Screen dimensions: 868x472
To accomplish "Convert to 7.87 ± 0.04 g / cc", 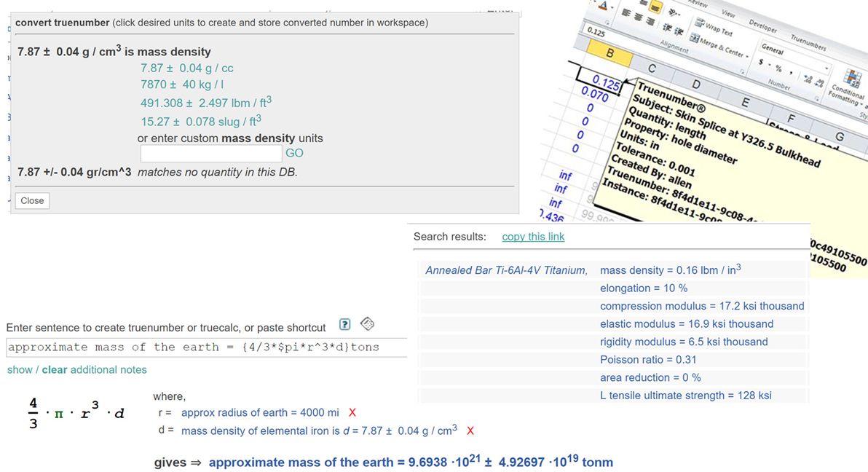I will (x=187, y=68).
